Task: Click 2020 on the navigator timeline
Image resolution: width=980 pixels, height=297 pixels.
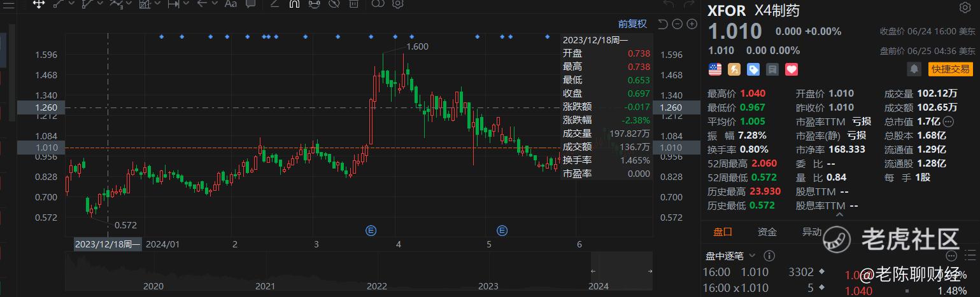Action: (x=153, y=286)
